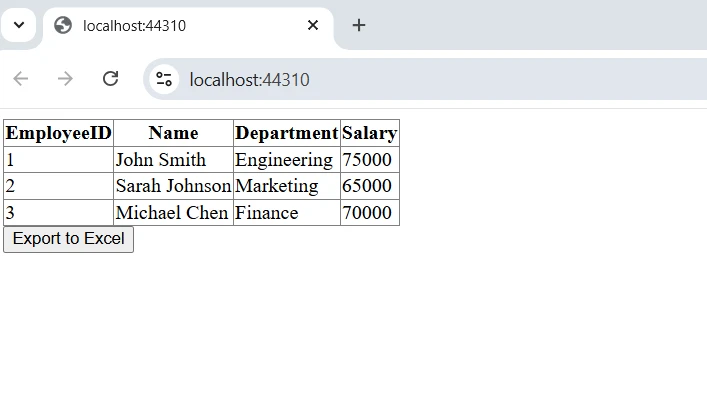
Task: Click the Engineering department cell
Action: [284, 160]
